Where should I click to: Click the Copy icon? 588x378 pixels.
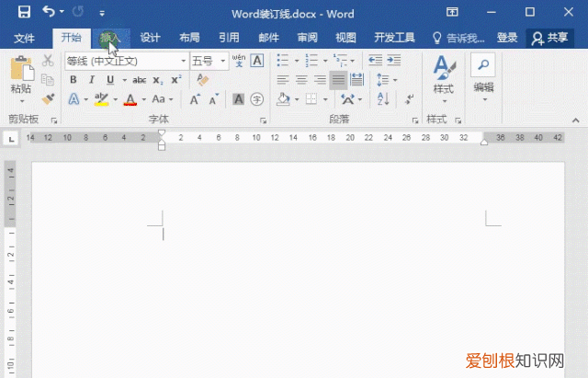tap(48, 80)
